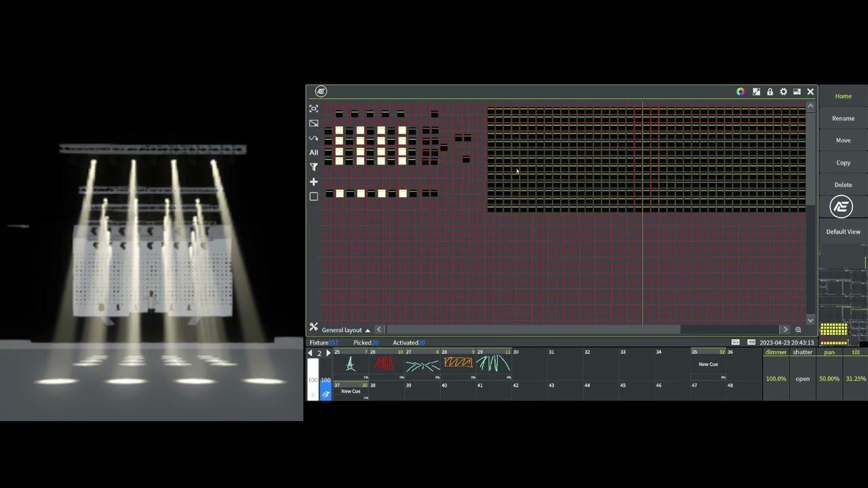Viewport: 868px width, 488px height.
Task: Open the wrench tools icon
Action: pos(313,327)
